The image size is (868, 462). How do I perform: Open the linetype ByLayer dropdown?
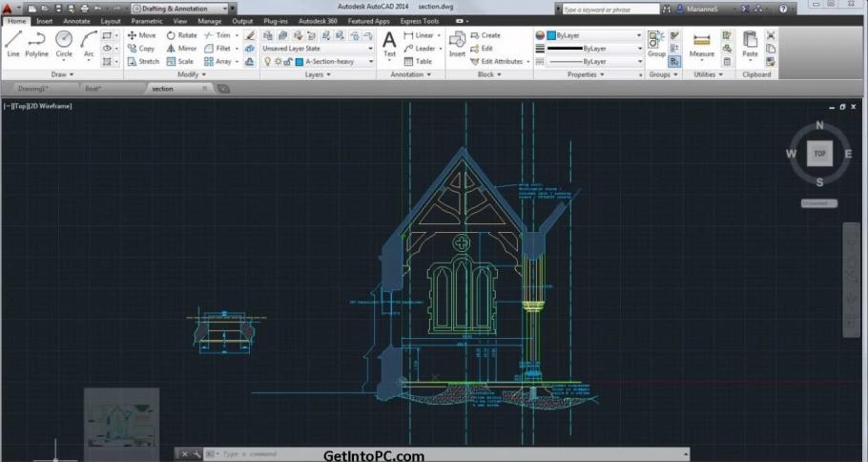tap(595, 61)
